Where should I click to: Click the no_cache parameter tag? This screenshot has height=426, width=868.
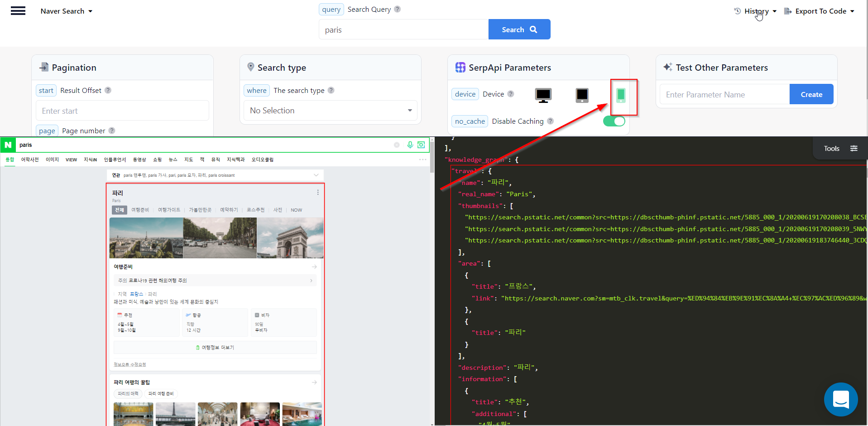click(x=470, y=121)
